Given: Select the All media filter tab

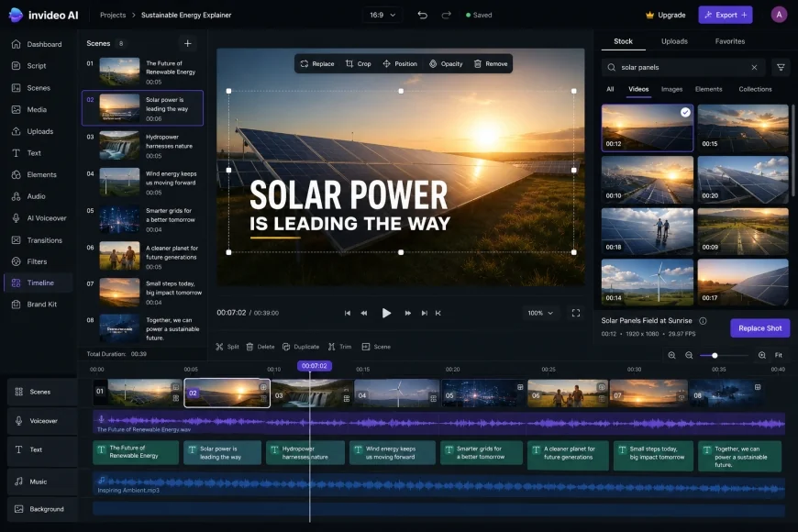Looking at the screenshot, I should point(610,89).
